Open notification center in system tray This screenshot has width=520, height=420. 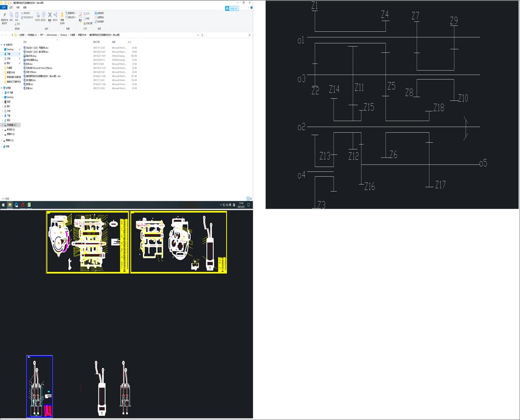(x=249, y=205)
